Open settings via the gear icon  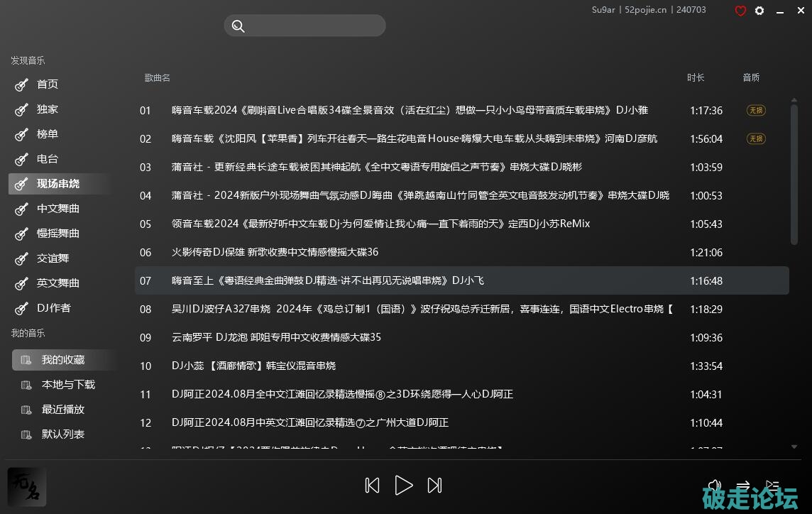pyautogui.click(x=759, y=11)
